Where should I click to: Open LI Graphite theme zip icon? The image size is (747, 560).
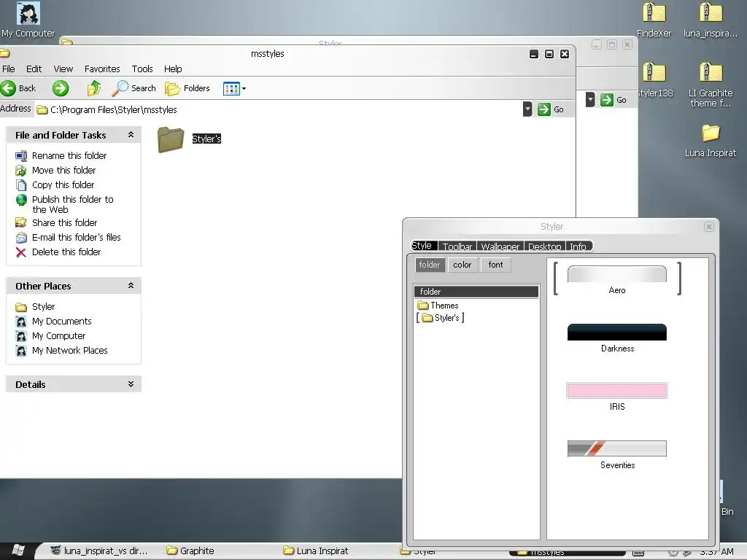[x=711, y=85]
